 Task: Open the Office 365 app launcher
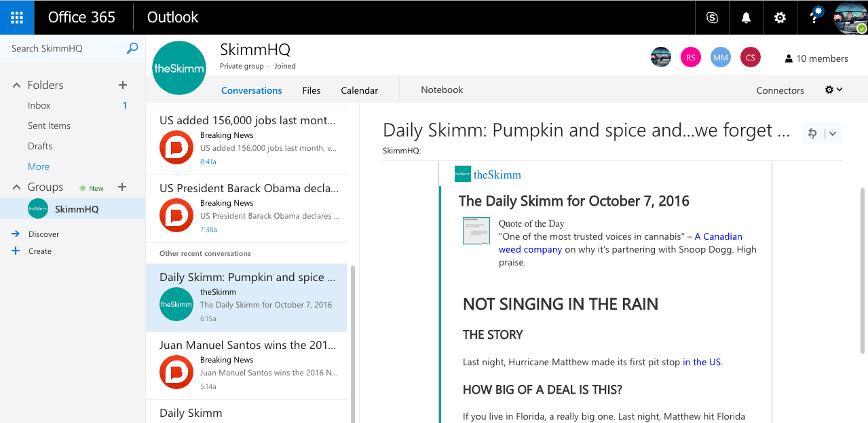[17, 17]
